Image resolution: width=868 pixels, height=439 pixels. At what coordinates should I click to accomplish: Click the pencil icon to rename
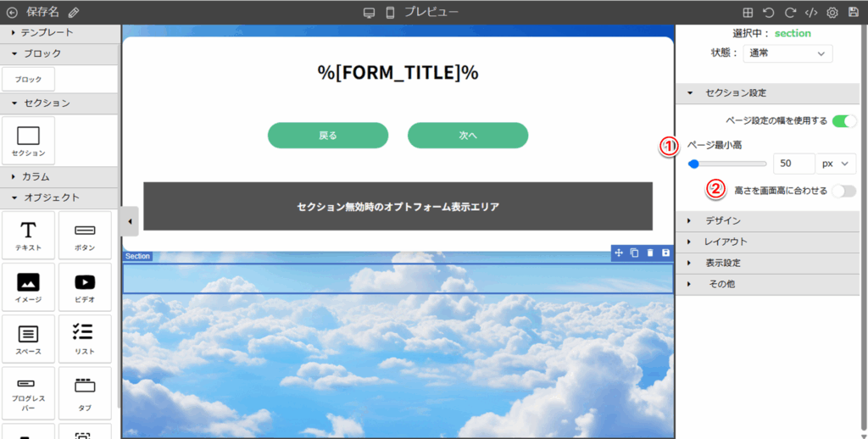coord(74,13)
